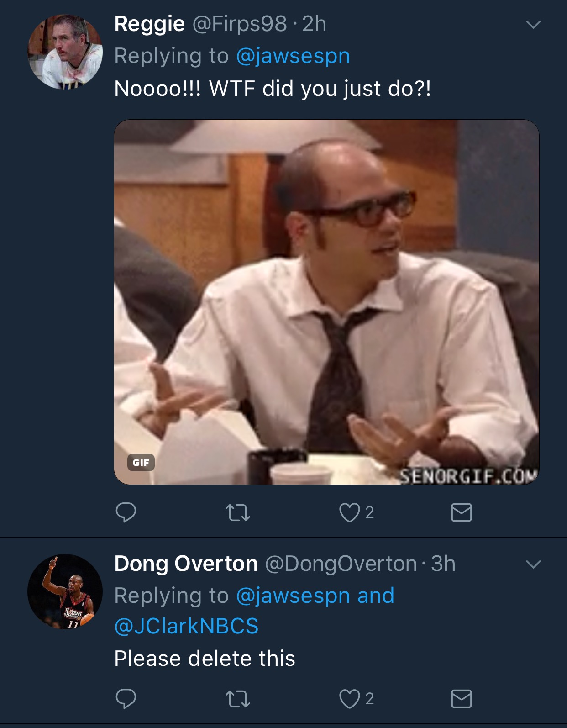Reply to Reggie's tweet
Viewport: 567px width, 728px height.
click(126, 512)
